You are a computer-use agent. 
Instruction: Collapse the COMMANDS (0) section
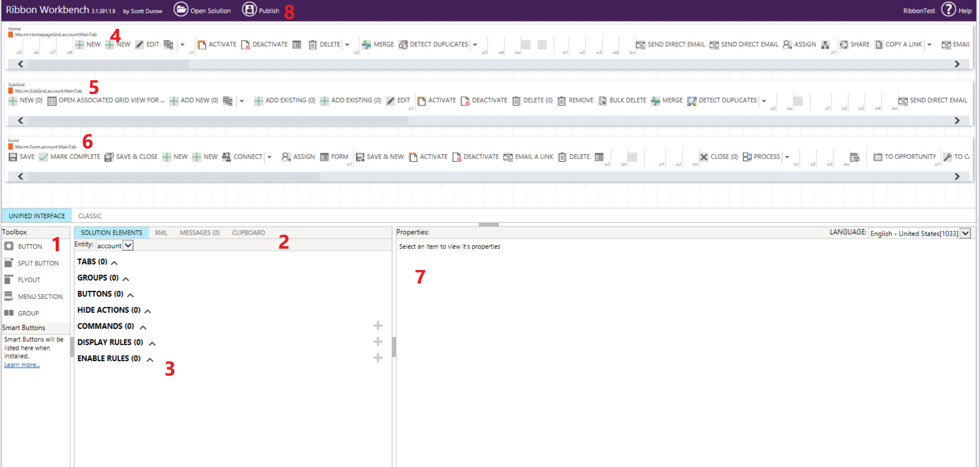point(143,327)
